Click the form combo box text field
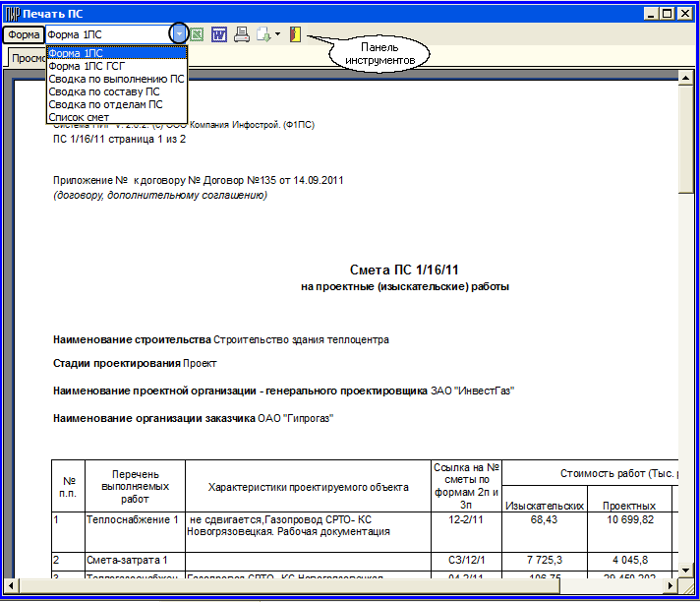The height and width of the screenshot is (602, 700). coord(106,34)
